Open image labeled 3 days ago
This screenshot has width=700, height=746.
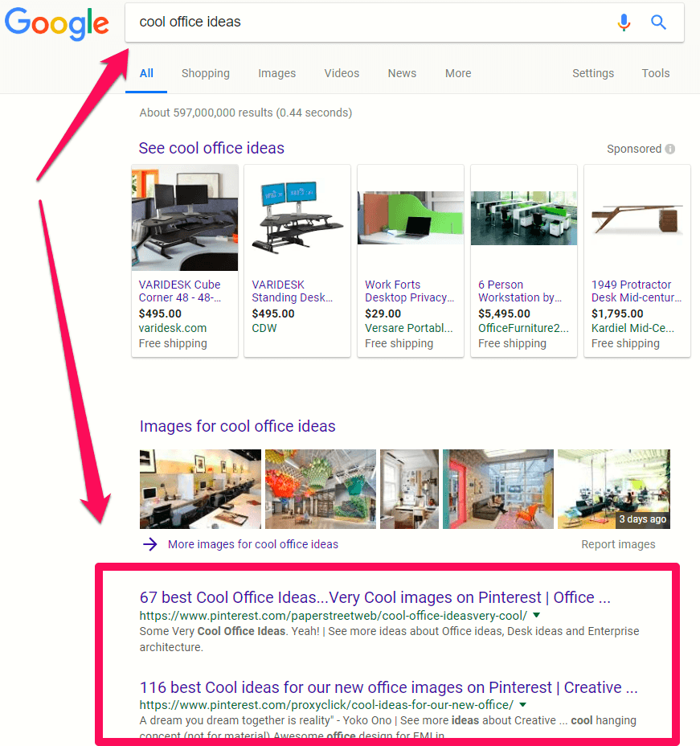(613, 489)
